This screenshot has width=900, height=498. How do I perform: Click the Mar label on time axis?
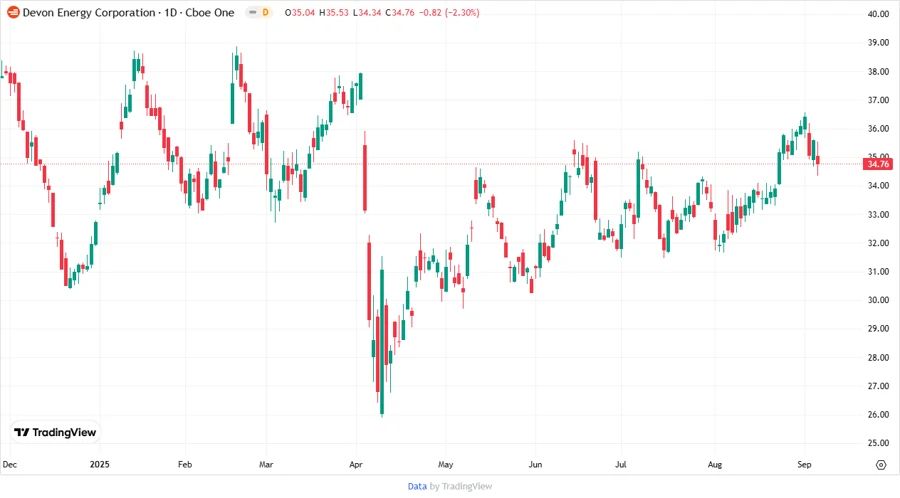tap(266, 465)
